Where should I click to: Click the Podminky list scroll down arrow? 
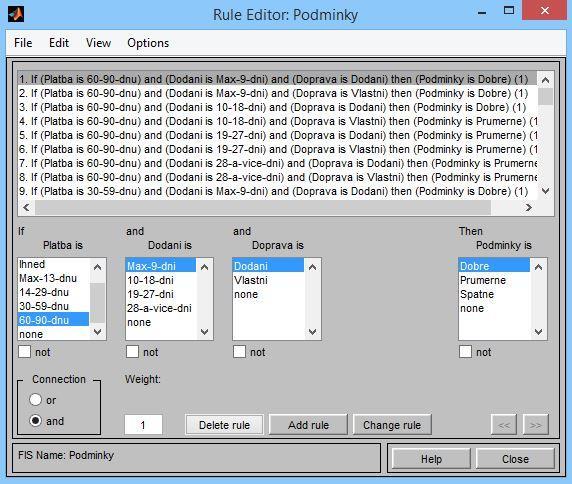tap(538, 332)
